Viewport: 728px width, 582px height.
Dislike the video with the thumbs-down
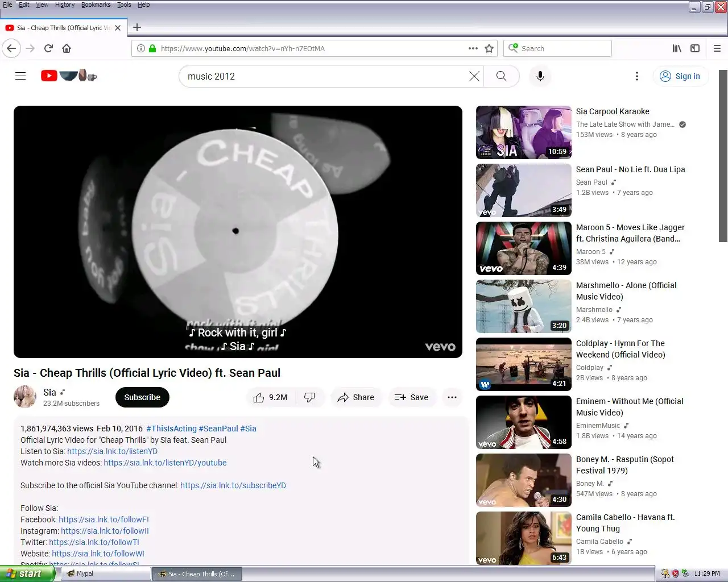310,397
